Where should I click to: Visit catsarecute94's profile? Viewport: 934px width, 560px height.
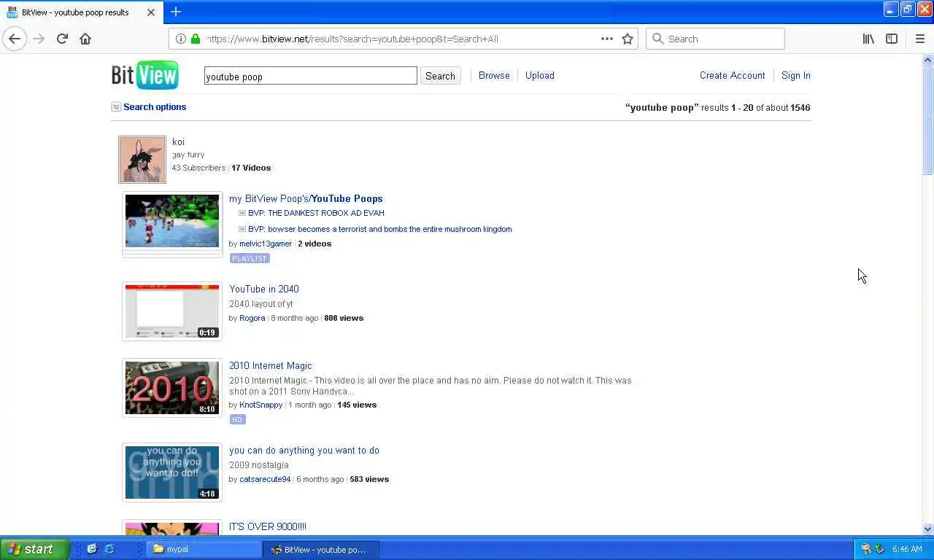[265, 479]
